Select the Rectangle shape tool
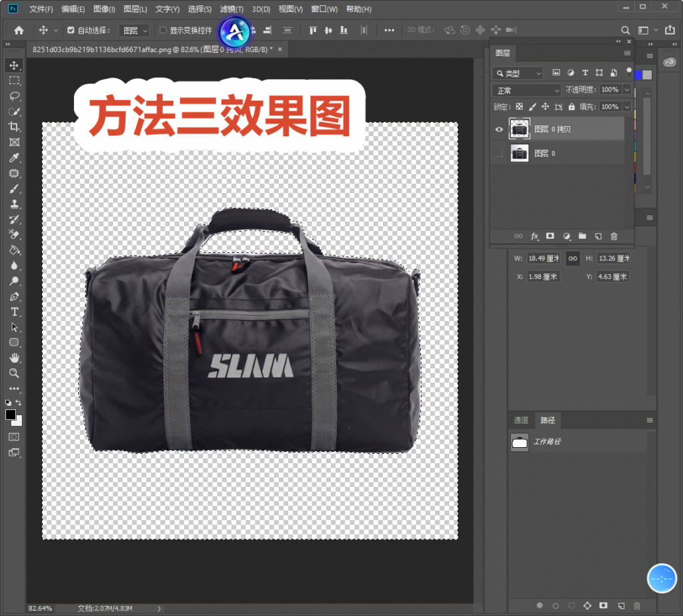This screenshot has width=683, height=616. (x=14, y=342)
